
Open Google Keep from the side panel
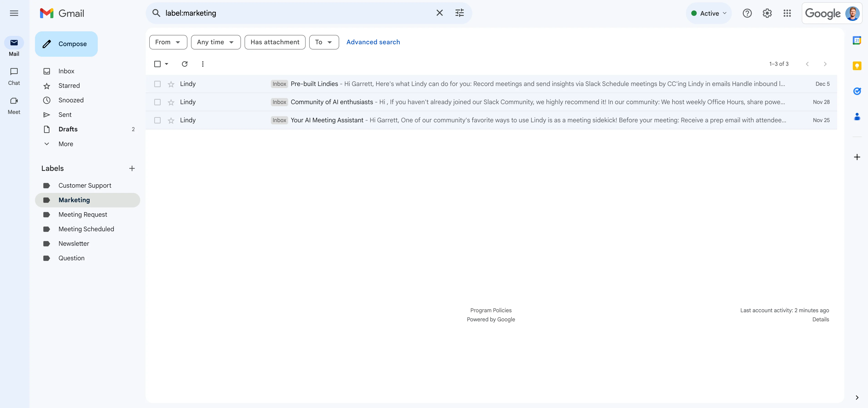pos(857,66)
